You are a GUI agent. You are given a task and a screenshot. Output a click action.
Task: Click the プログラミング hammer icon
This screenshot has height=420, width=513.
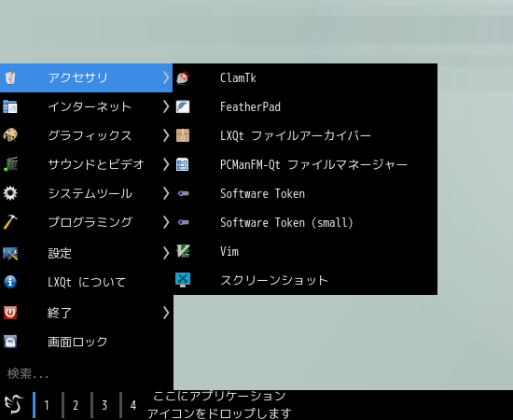click(10, 222)
